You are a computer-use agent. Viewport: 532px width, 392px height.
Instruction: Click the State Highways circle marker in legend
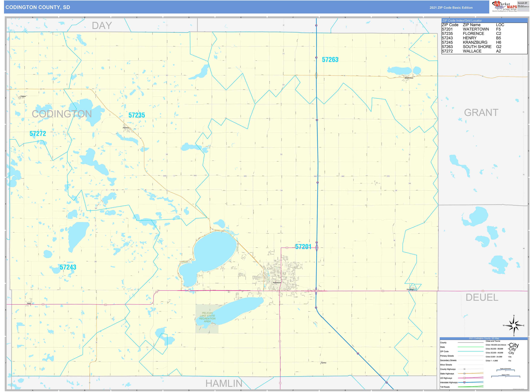pyautogui.click(x=464, y=373)
